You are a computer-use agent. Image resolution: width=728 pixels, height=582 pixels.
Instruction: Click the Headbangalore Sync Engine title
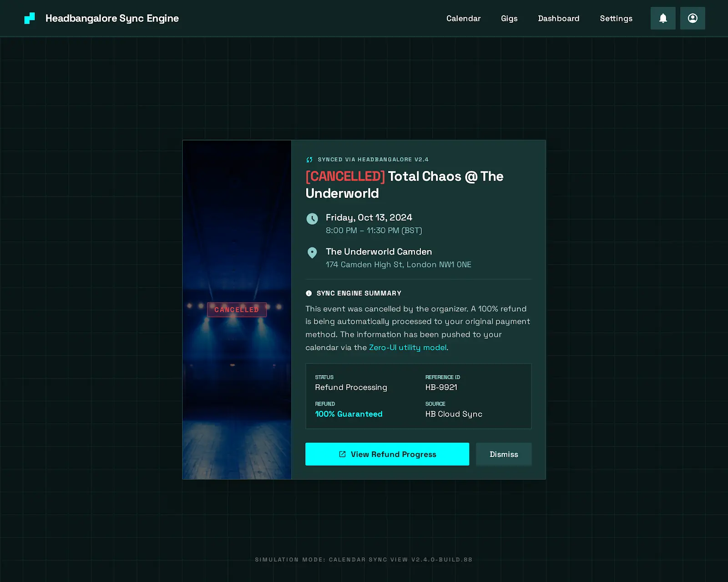tap(112, 18)
